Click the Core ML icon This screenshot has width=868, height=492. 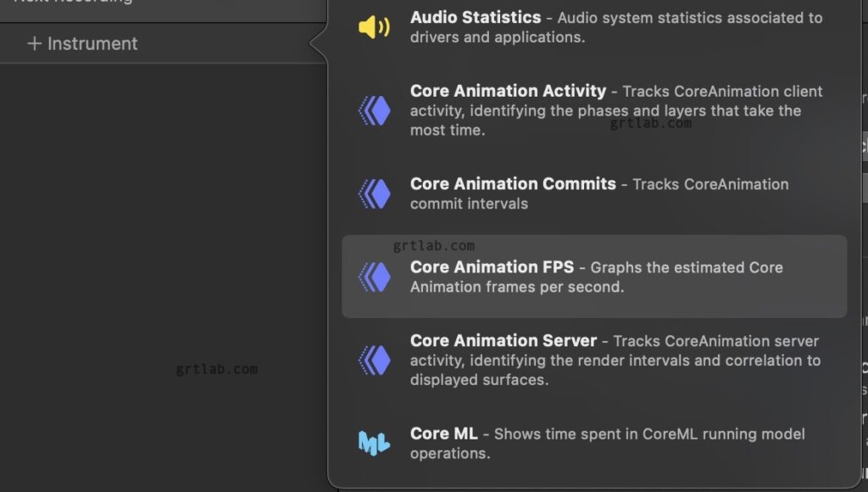tap(374, 443)
